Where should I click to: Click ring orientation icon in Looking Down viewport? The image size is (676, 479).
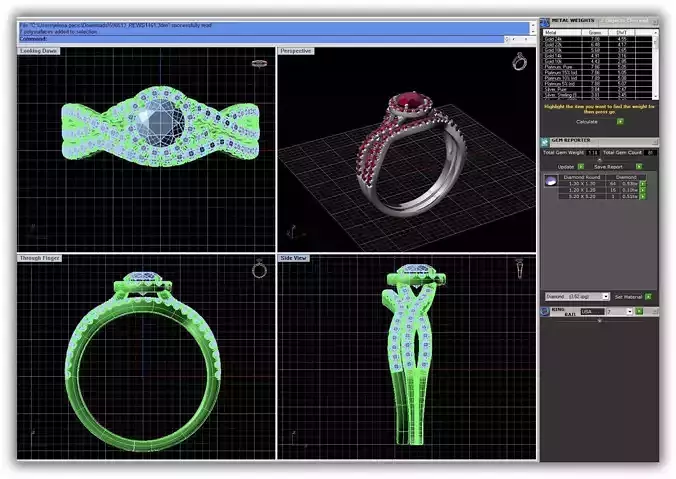click(259, 63)
